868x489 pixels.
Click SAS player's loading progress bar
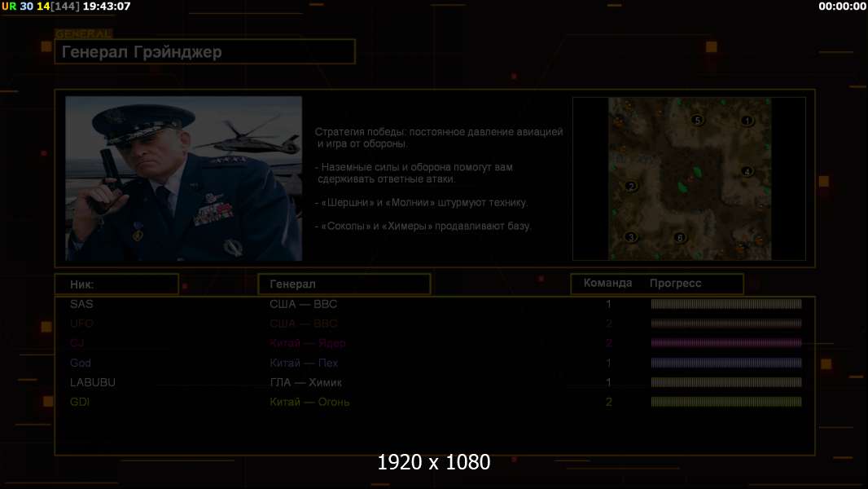point(726,303)
